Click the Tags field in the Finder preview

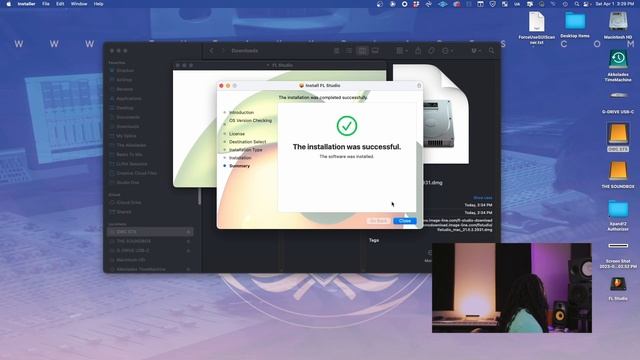tap(374, 240)
